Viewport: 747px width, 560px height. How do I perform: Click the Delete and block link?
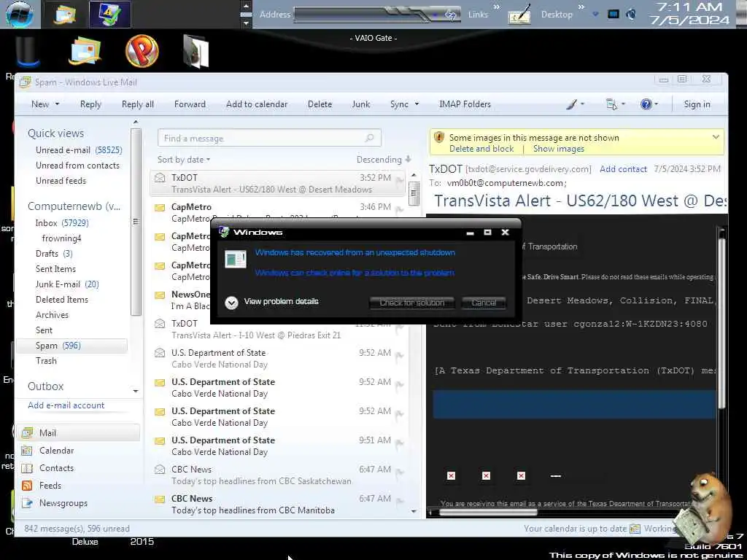pos(481,149)
